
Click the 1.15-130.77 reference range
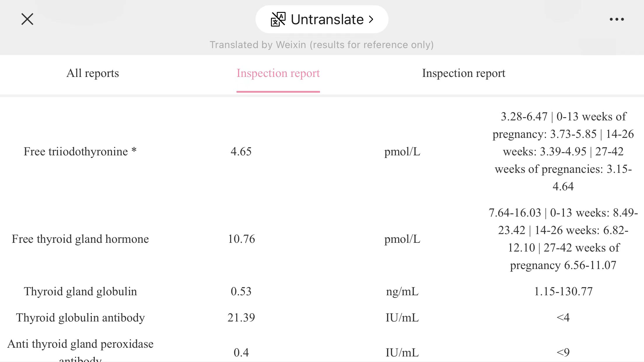coord(563,291)
